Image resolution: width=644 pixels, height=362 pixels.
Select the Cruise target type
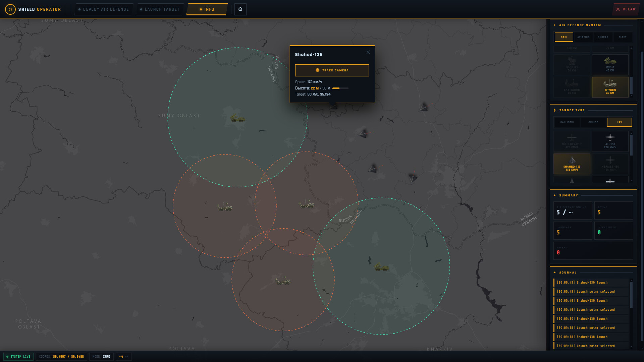click(593, 122)
